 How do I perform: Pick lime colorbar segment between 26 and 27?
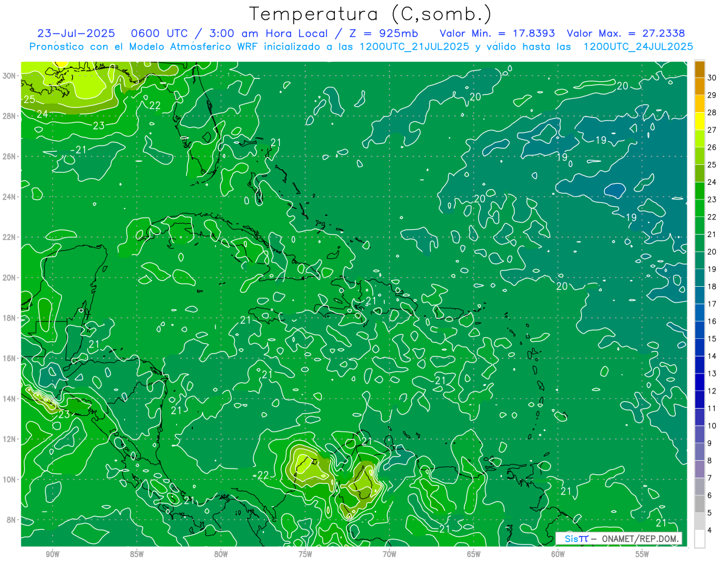pyautogui.click(x=700, y=139)
